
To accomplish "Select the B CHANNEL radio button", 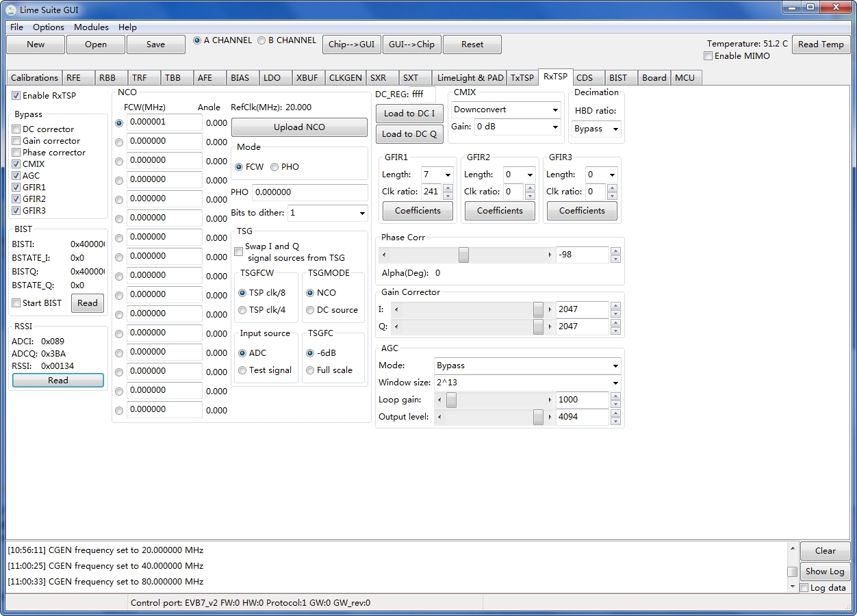I will pos(261,40).
